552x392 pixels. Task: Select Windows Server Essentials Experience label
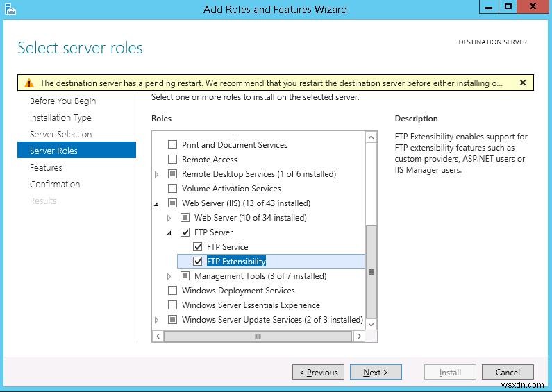(251, 305)
